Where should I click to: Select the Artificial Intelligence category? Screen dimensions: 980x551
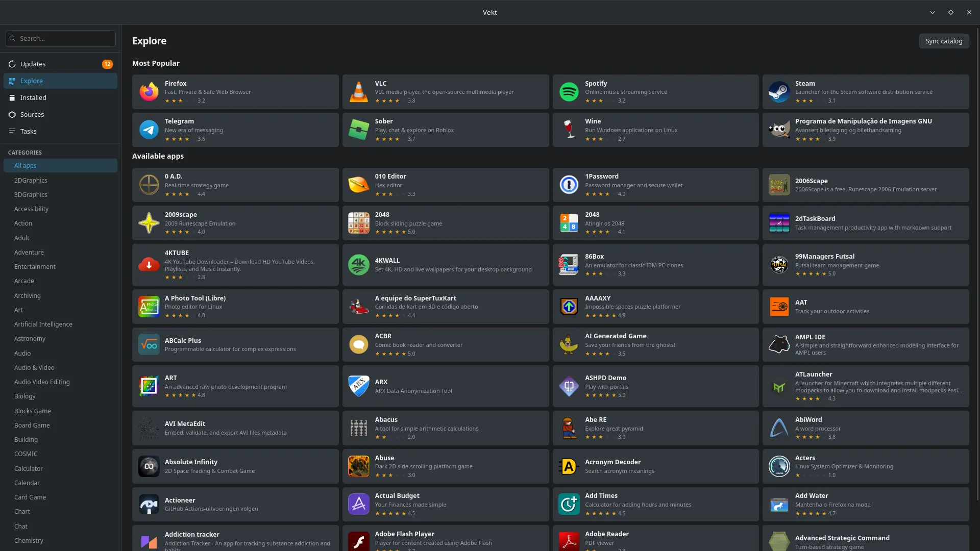click(x=60, y=324)
